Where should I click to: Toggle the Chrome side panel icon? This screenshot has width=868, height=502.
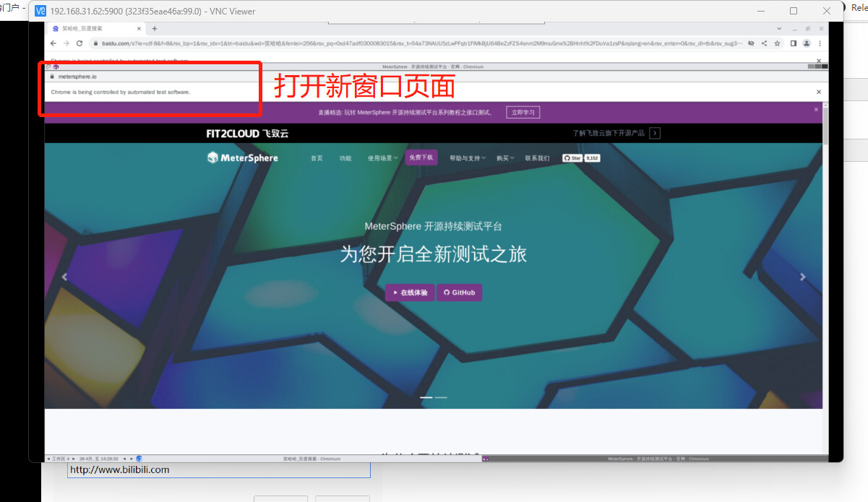pos(793,43)
